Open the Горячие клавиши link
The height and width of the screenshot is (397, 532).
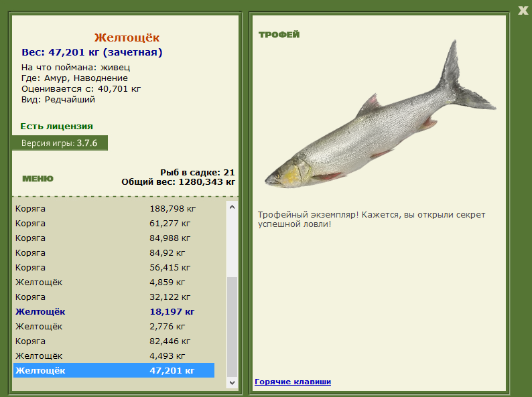[292, 382]
